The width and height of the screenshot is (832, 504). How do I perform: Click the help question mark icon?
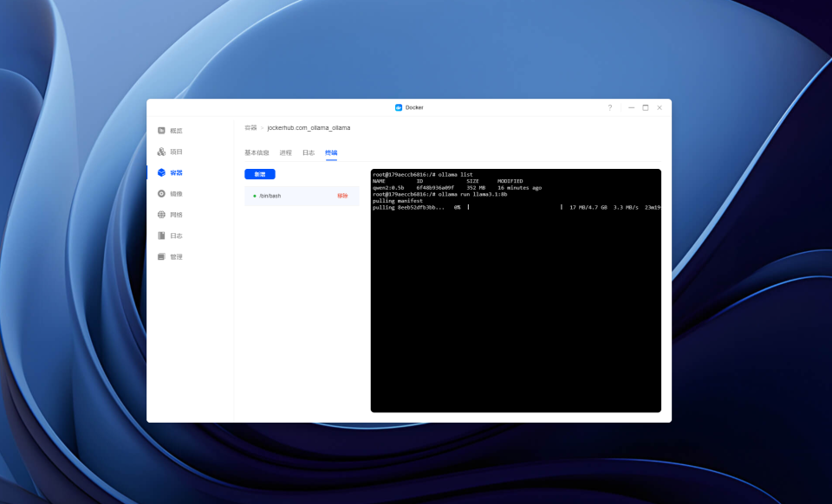pyautogui.click(x=609, y=107)
